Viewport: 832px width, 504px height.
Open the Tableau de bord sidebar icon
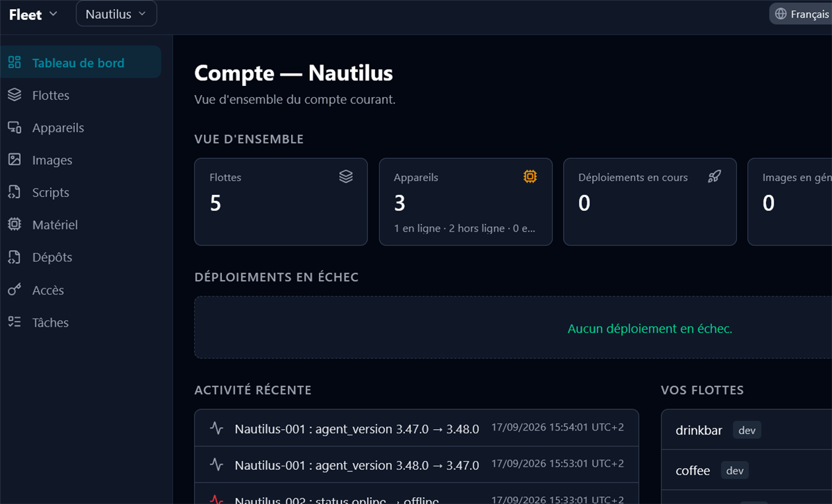(15, 62)
